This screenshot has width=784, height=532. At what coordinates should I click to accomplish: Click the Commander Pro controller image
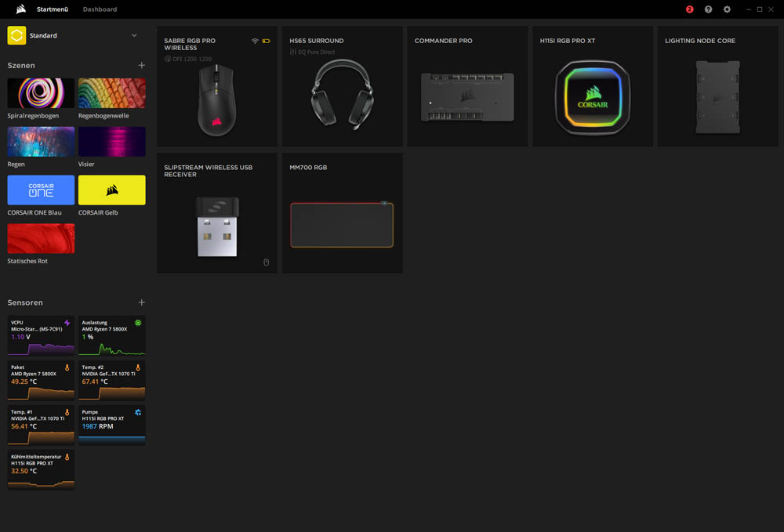click(x=467, y=97)
